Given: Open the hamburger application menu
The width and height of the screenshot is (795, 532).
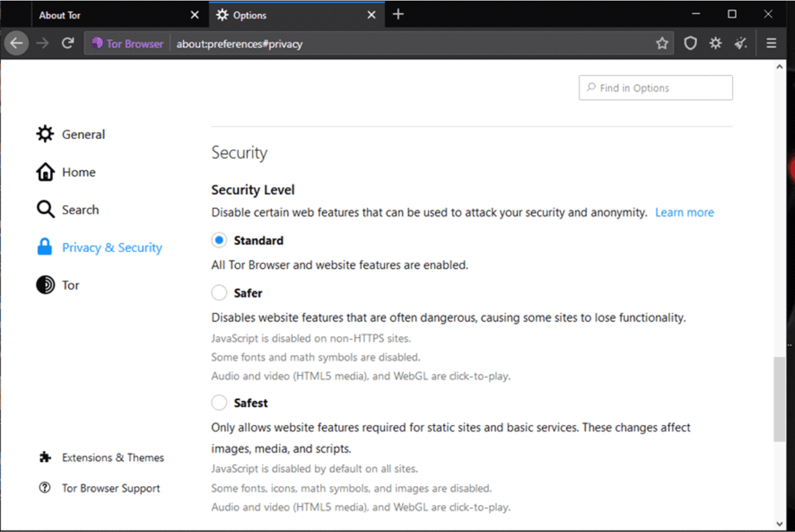Looking at the screenshot, I should (771, 43).
